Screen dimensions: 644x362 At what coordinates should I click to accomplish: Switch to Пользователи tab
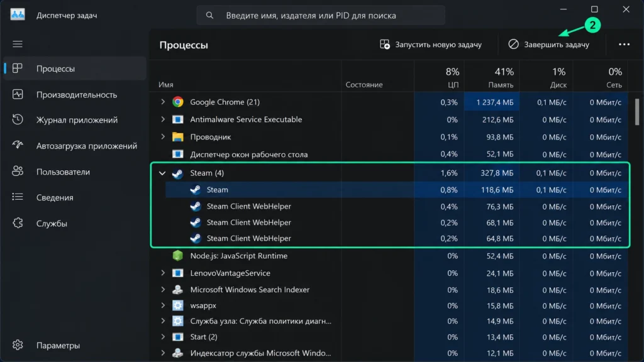[75, 172]
